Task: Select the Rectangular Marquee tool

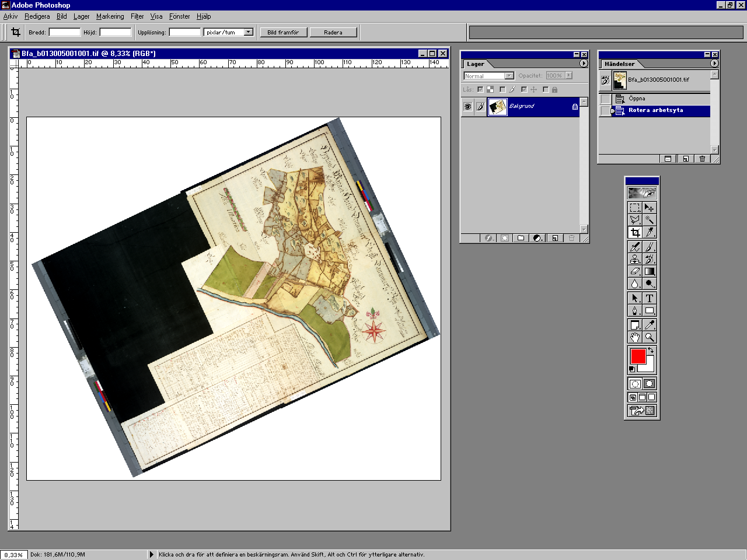Action: coord(635,208)
